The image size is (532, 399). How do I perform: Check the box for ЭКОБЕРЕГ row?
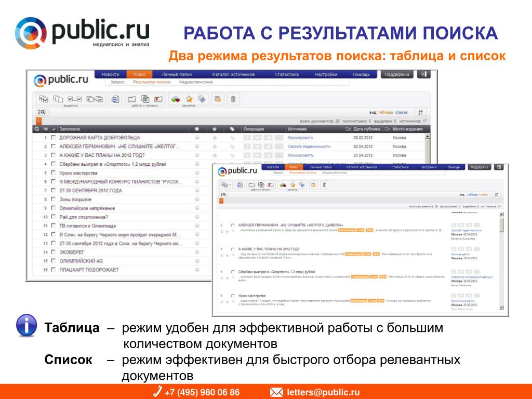point(53,252)
